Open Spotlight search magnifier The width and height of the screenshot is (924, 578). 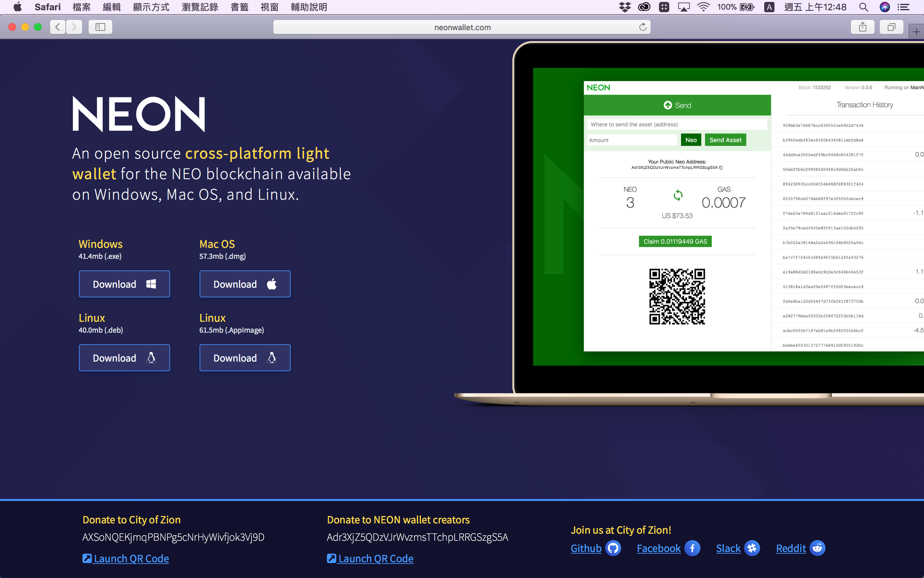[x=863, y=7]
